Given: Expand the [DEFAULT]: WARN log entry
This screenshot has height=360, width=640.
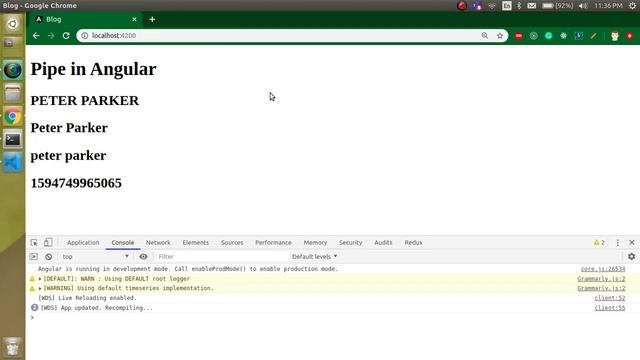Looking at the screenshot, I should (40, 279).
